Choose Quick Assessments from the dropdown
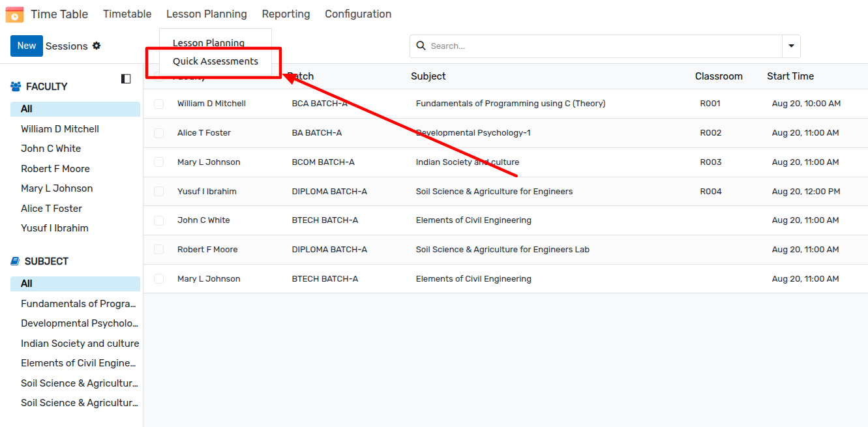The width and height of the screenshot is (868, 427). tap(215, 61)
